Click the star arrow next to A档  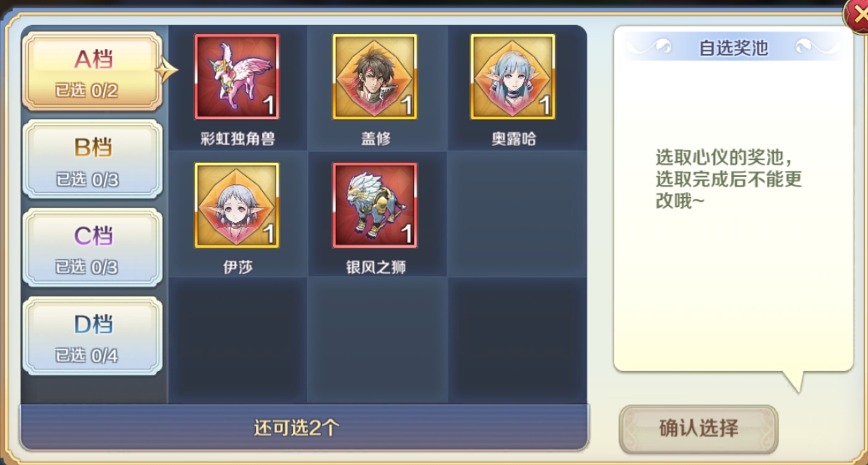[166, 70]
